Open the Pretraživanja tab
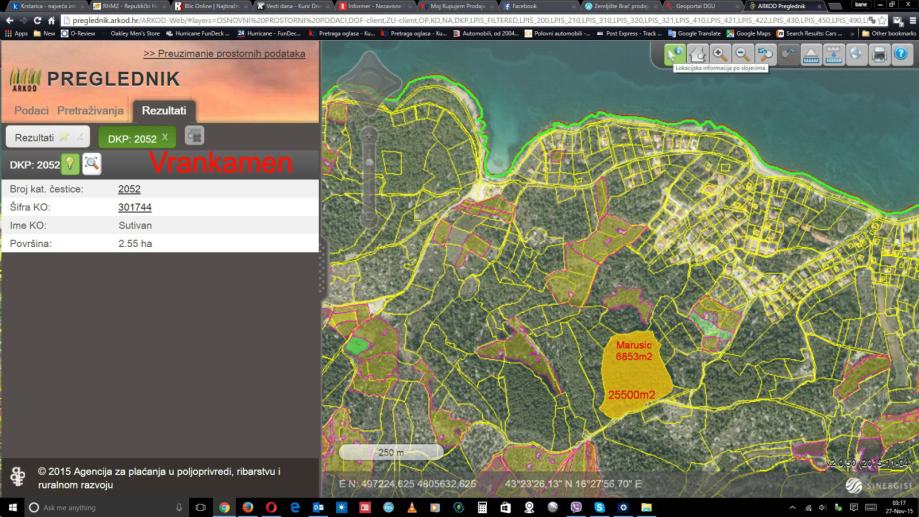The height and width of the screenshot is (517, 919). [x=90, y=110]
